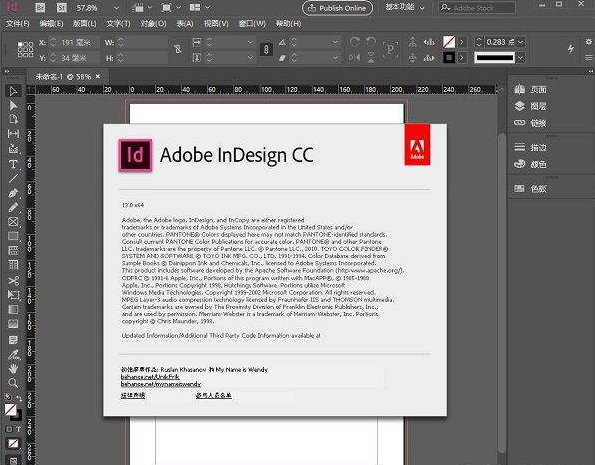Select the Rectangle tool
Screen dimensions: 595x465
(x=13, y=236)
